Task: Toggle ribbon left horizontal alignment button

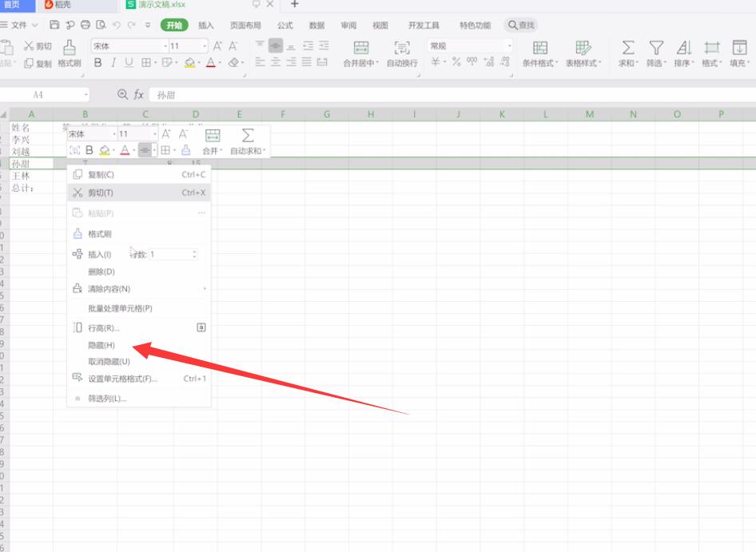Action: [x=260, y=62]
